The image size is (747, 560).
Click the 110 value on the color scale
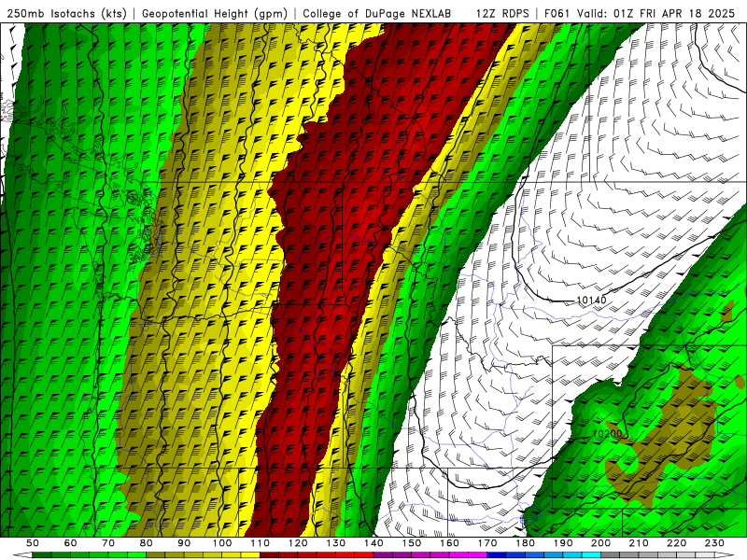pyautogui.click(x=261, y=543)
